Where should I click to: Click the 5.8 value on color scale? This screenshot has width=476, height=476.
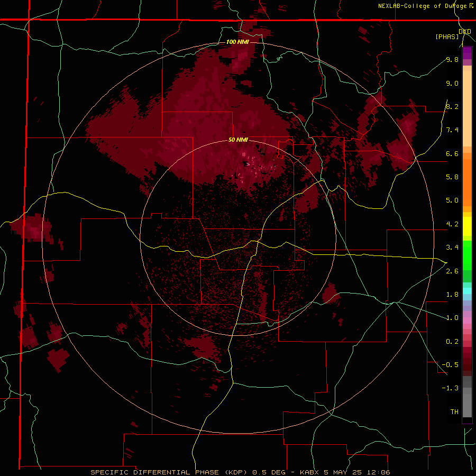coord(452,177)
